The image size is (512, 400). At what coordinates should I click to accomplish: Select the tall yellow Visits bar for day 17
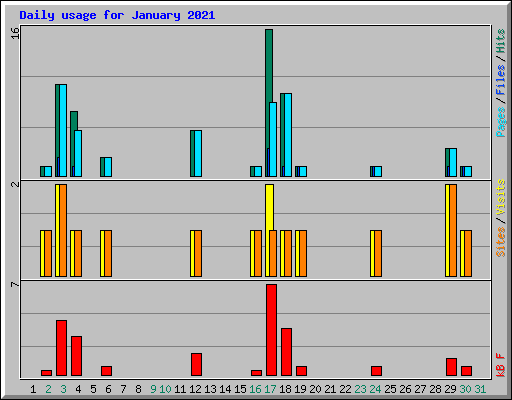point(269,207)
